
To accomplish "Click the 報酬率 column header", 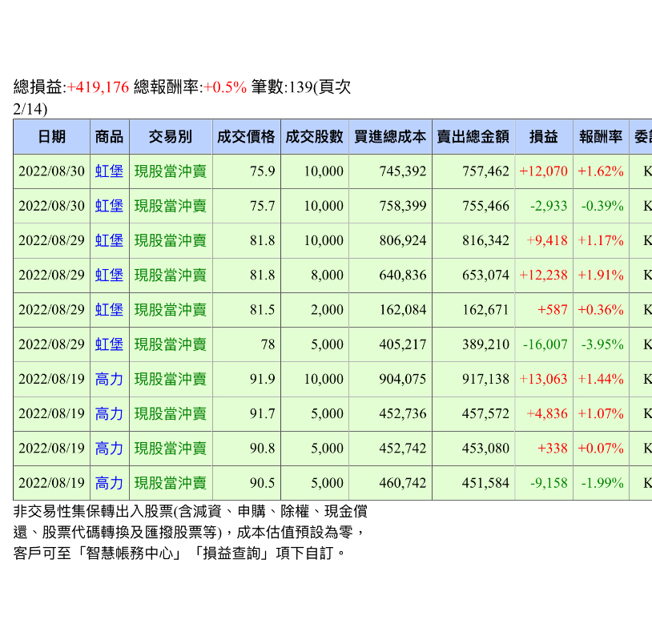I will pyautogui.click(x=601, y=137).
